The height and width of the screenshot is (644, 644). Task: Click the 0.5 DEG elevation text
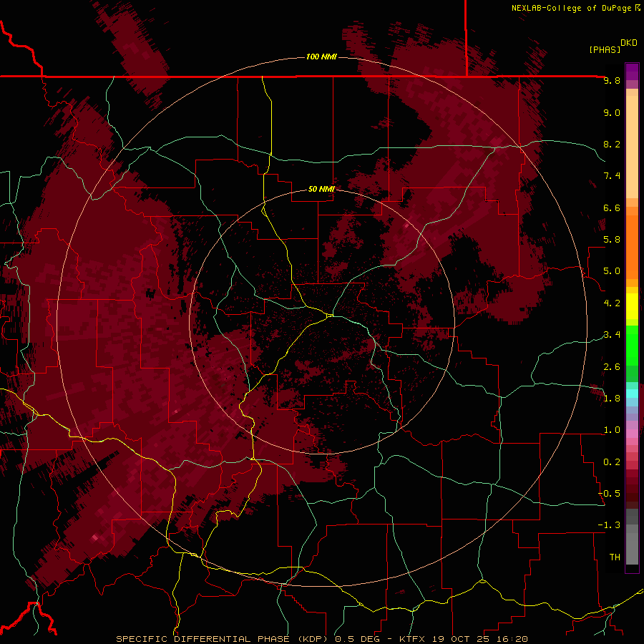click(x=357, y=639)
